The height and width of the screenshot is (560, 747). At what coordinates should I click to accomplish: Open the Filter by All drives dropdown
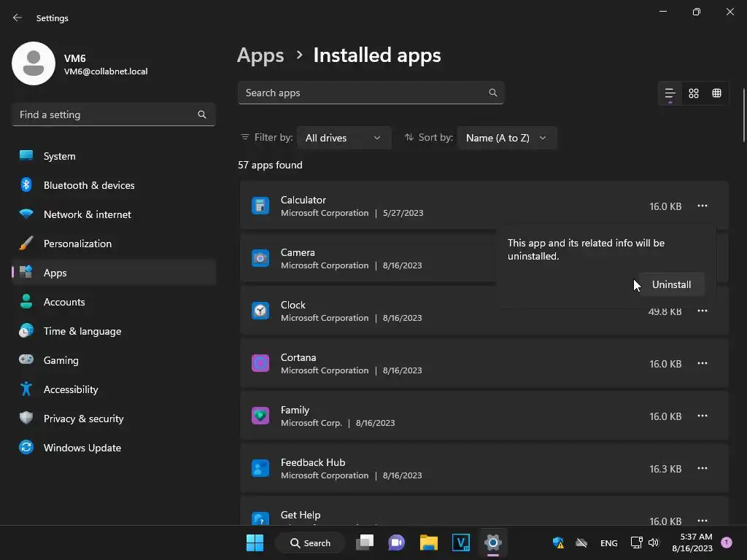coord(344,138)
